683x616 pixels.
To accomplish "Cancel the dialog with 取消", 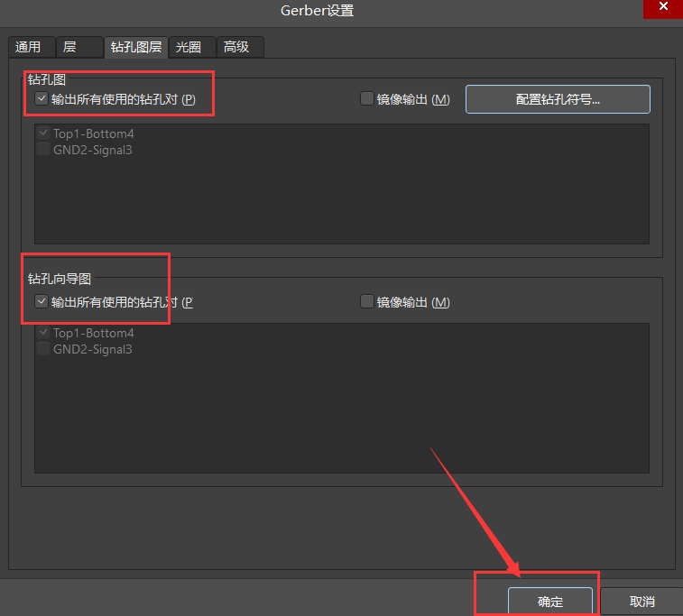I will point(641,602).
